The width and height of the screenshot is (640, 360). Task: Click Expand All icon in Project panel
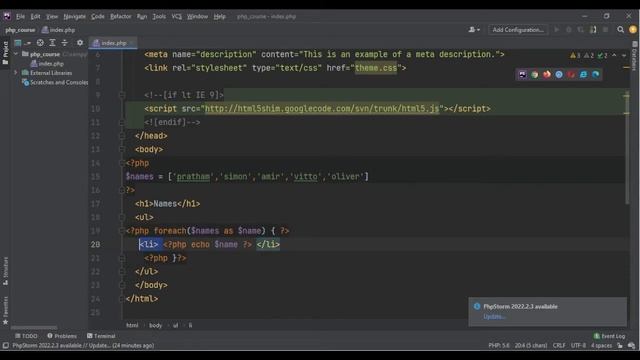pyautogui.click(x=52, y=43)
